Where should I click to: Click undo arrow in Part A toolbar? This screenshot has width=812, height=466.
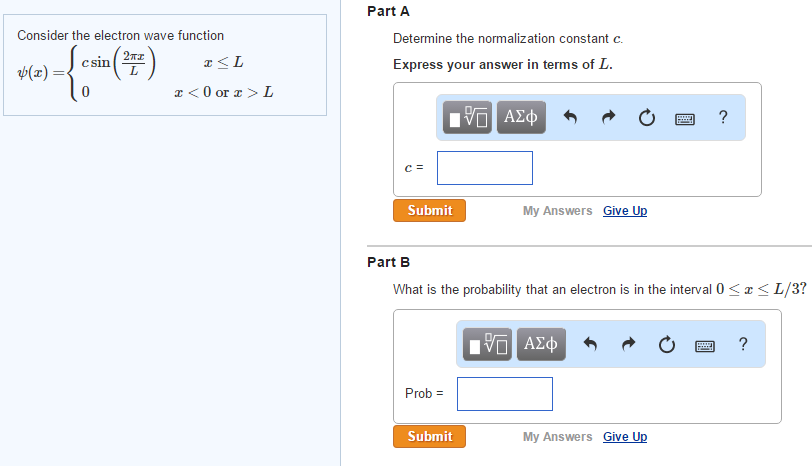click(571, 119)
